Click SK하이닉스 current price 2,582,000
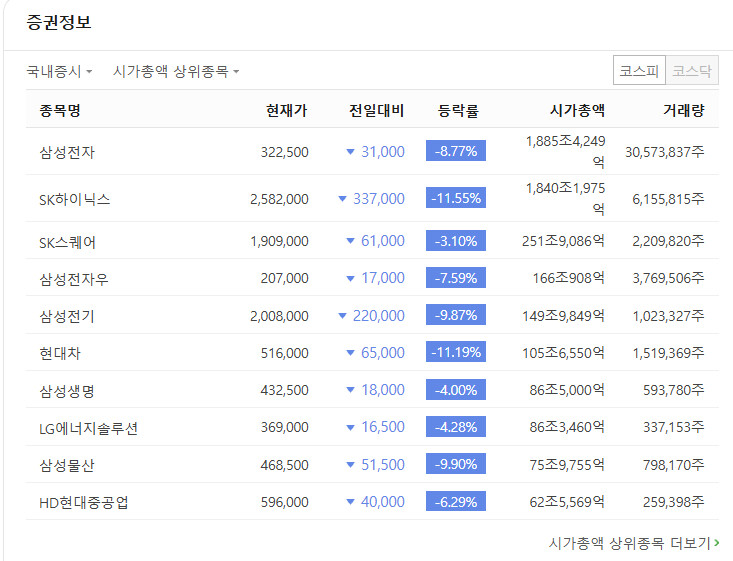The width and height of the screenshot is (733, 561). 279,199
